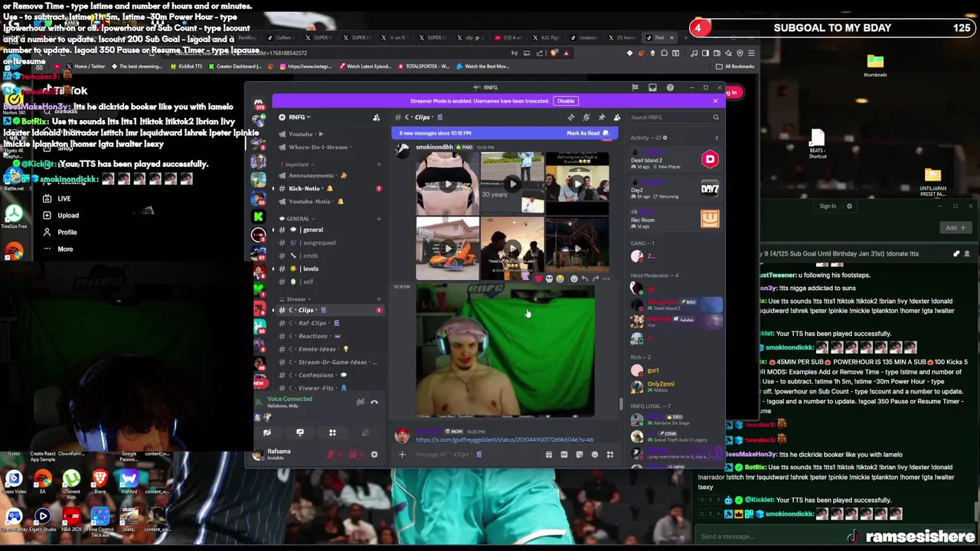This screenshot has height=551, width=980.
Task: Open the Raf-Clips channel
Action: click(329, 323)
